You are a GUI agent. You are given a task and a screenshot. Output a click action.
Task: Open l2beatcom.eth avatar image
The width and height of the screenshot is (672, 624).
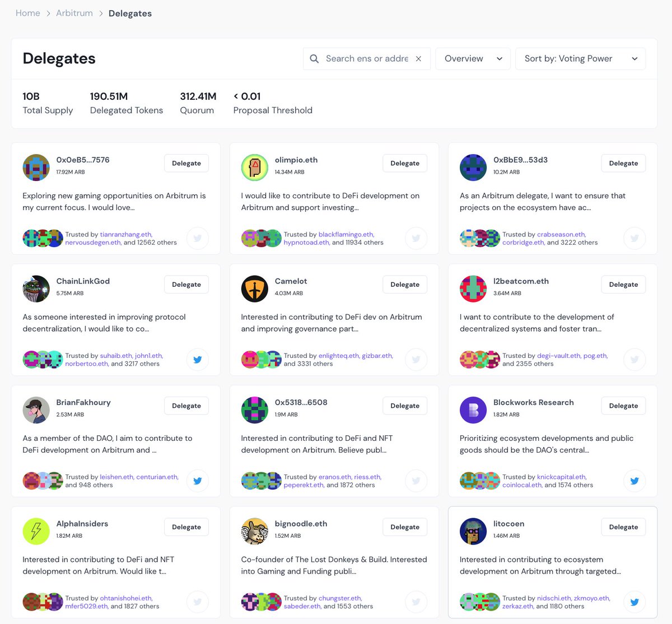[473, 289]
